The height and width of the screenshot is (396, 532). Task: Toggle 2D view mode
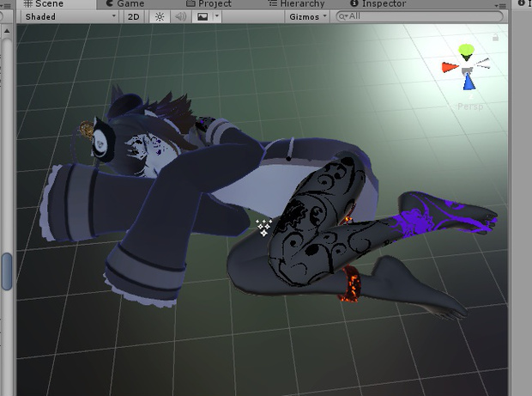(136, 16)
